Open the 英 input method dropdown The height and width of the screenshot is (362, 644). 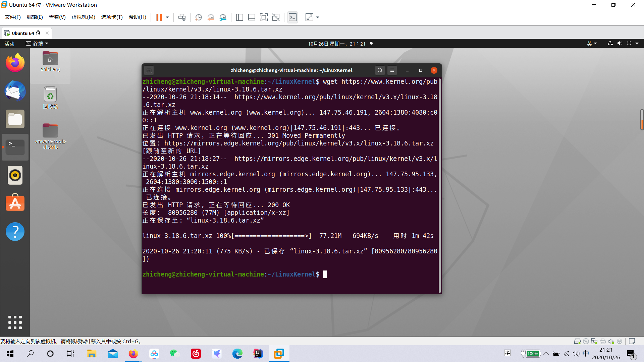tap(592, 44)
